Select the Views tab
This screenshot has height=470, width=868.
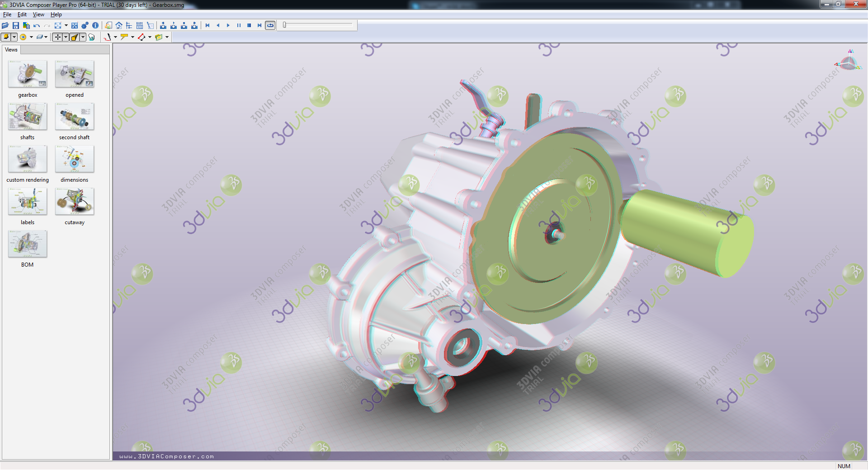[11, 50]
